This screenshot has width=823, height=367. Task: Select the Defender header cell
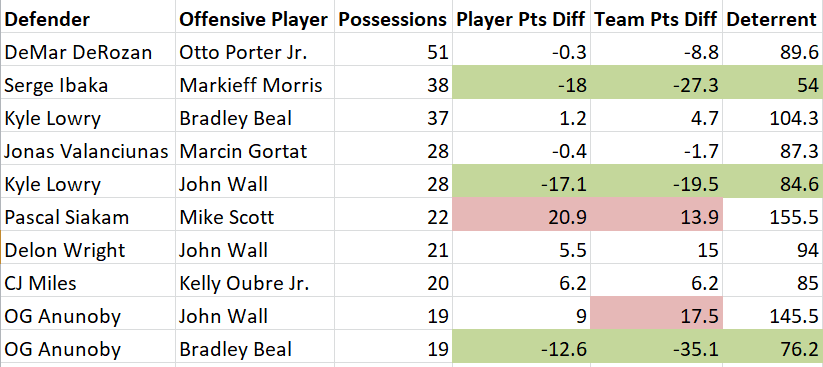pos(88,19)
